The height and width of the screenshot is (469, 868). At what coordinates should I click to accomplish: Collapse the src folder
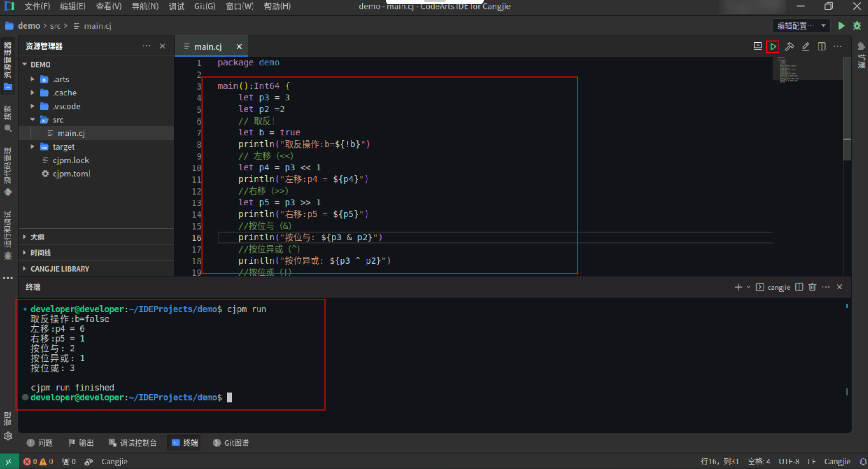tap(32, 120)
